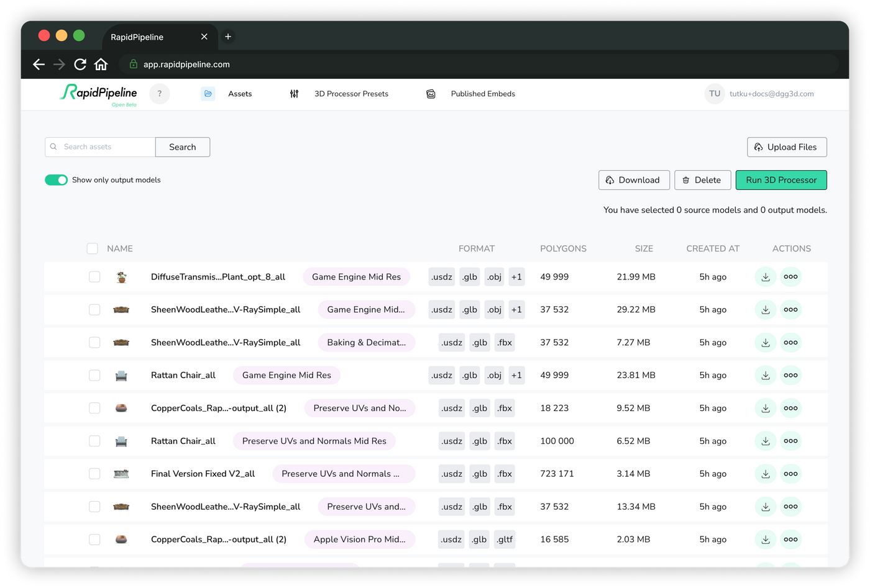Click inside the Search assets input field

[x=103, y=147]
